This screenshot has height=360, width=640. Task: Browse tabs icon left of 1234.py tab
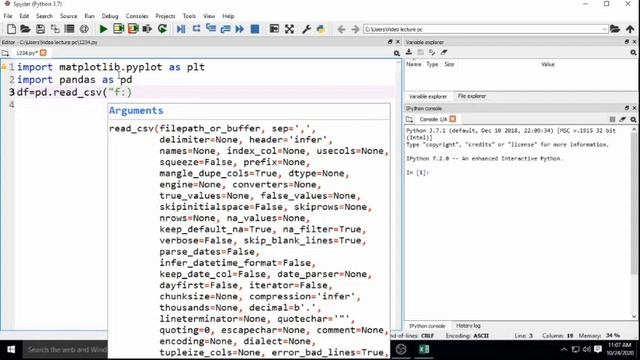5,53
